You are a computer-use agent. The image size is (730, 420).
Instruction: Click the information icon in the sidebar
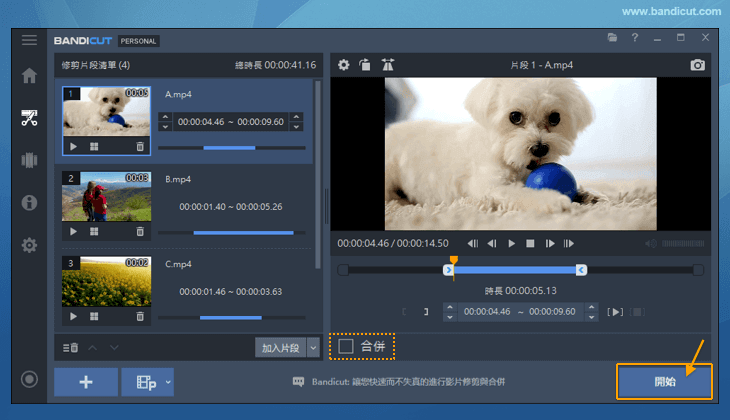(29, 203)
